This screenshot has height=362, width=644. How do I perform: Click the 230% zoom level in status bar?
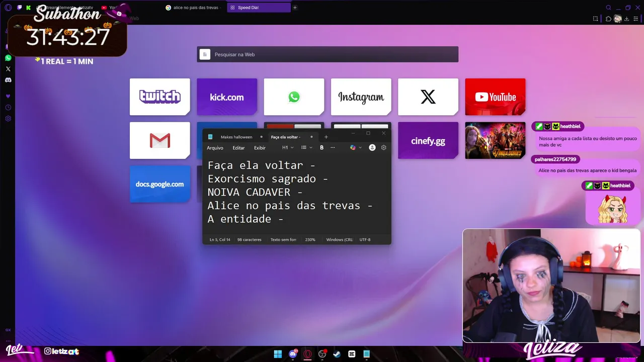point(310,240)
